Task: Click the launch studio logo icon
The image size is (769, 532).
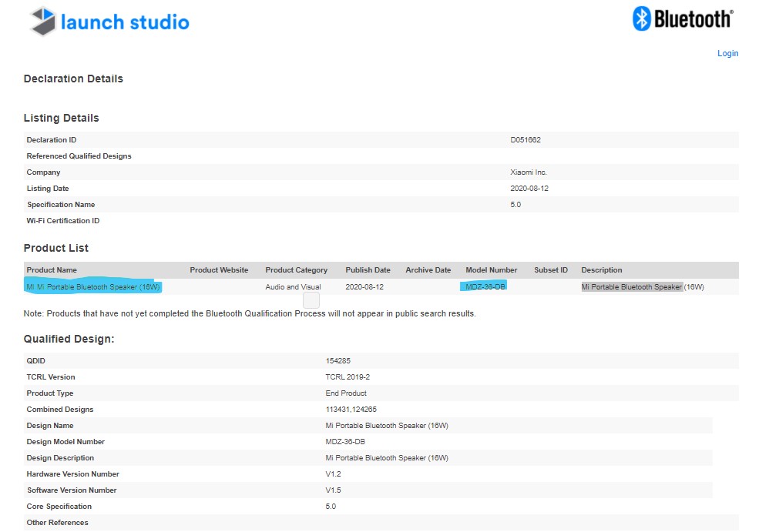Action: coord(42,22)
